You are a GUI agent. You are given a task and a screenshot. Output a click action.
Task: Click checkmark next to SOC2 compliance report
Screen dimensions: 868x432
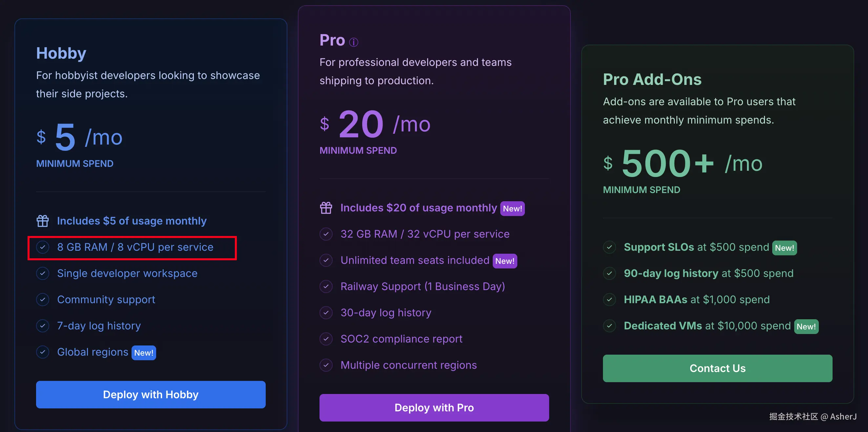coord(326,339)
